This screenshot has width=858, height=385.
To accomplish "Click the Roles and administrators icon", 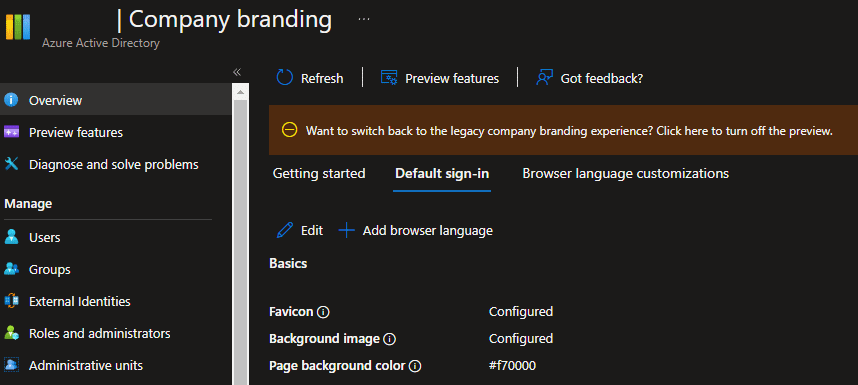I will [x=11, y=332].
